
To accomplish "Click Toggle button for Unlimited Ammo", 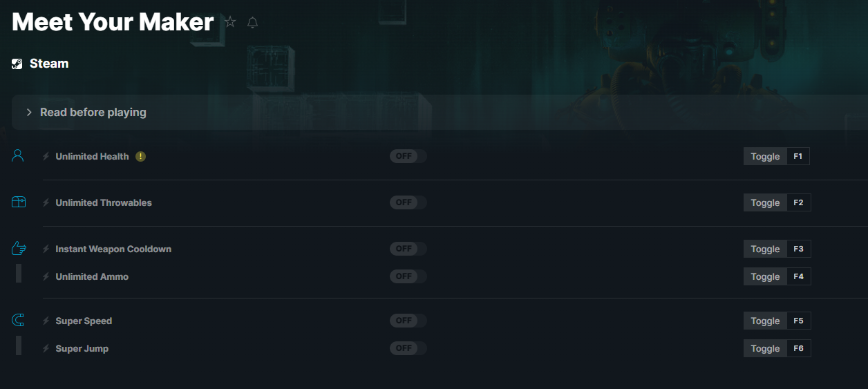I will pos(765,276).
